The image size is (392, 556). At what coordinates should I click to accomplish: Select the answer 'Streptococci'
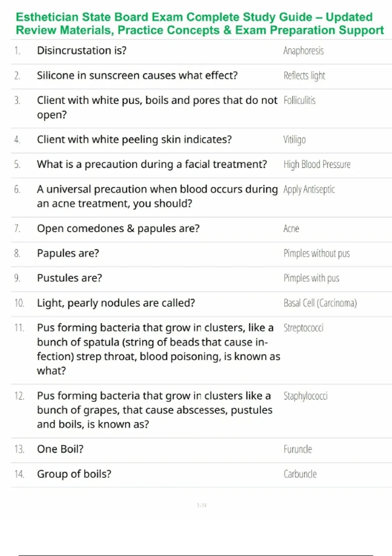point(303,328)
